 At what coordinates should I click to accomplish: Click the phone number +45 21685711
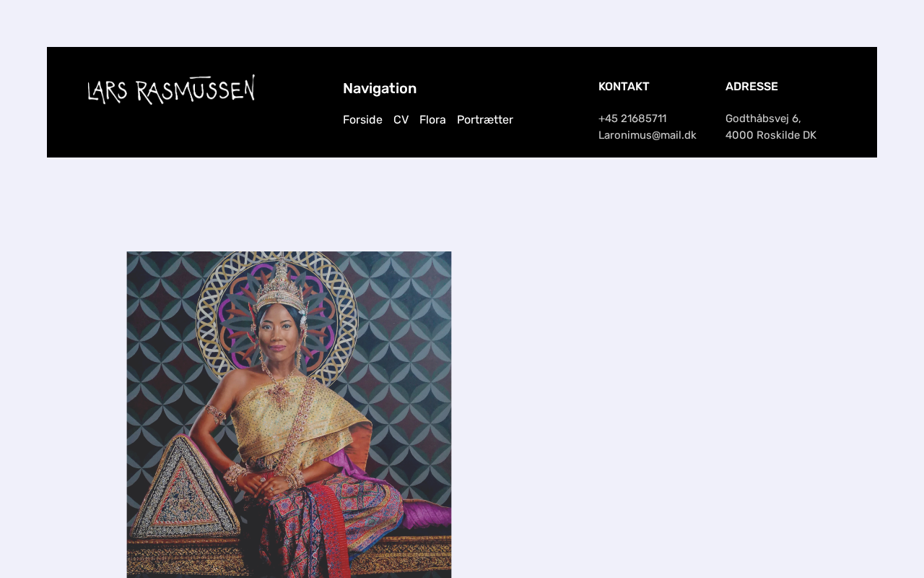coord(632,118)
